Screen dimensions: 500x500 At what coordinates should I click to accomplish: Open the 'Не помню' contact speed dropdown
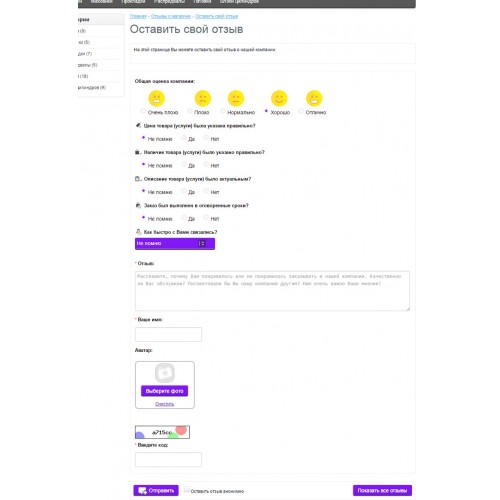click(175, 244)
